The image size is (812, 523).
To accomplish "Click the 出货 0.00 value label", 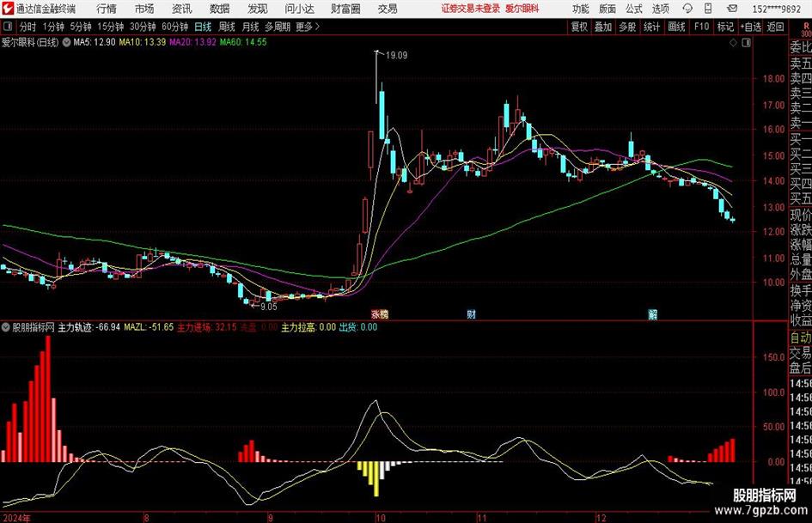I will point(357,327).
